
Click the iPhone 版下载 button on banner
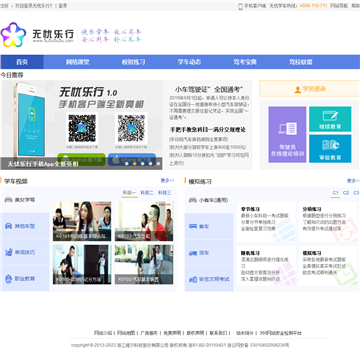[132, 160]
